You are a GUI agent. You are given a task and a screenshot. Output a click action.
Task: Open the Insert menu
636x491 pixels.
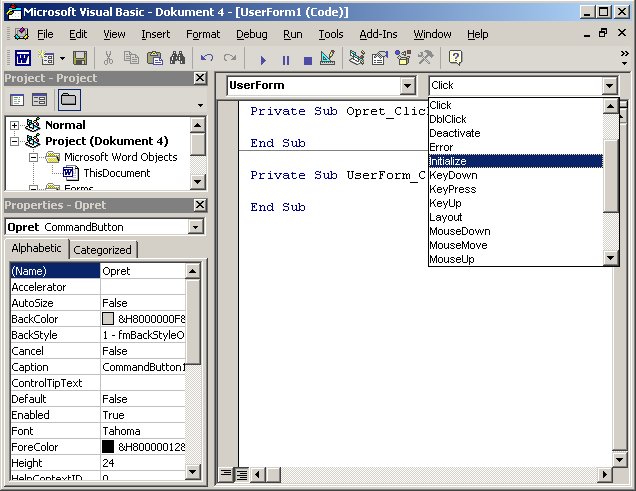coord(156,34)
